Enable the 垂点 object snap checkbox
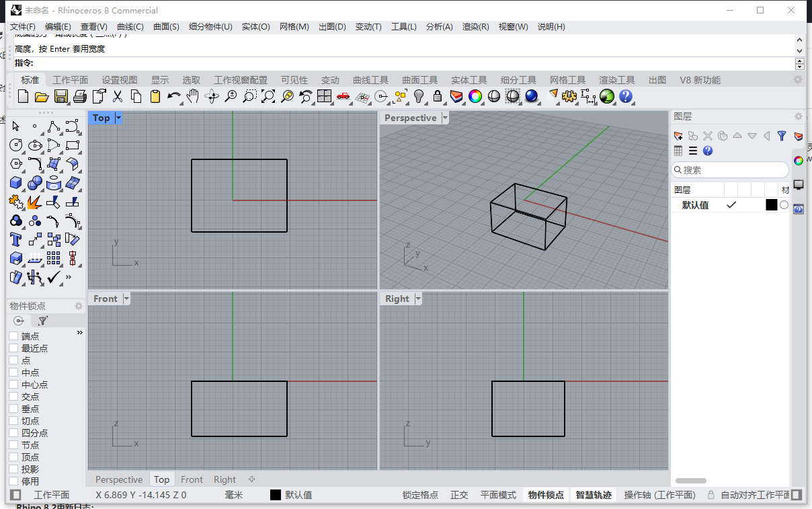The height and width of the screenshot is (509, 812). [13, 409]
